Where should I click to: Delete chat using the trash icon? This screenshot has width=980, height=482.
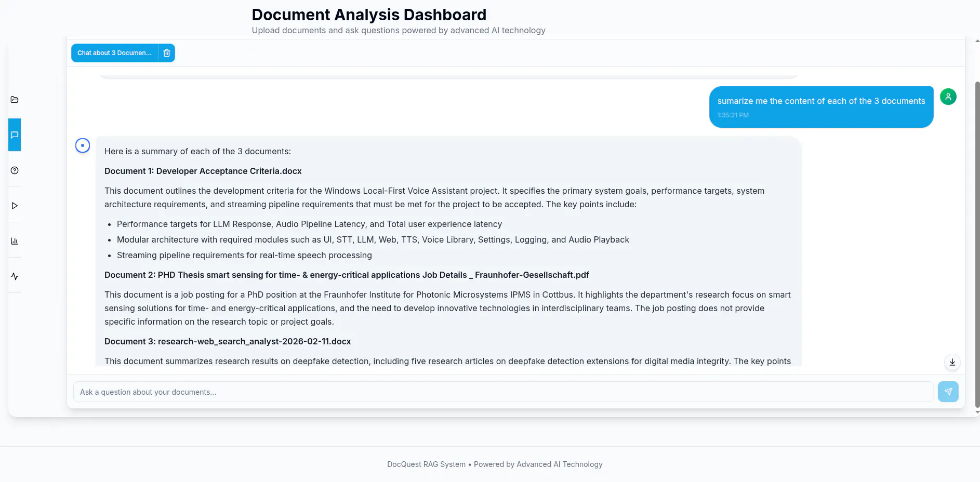pyautogui.click(x=167, y=53)
